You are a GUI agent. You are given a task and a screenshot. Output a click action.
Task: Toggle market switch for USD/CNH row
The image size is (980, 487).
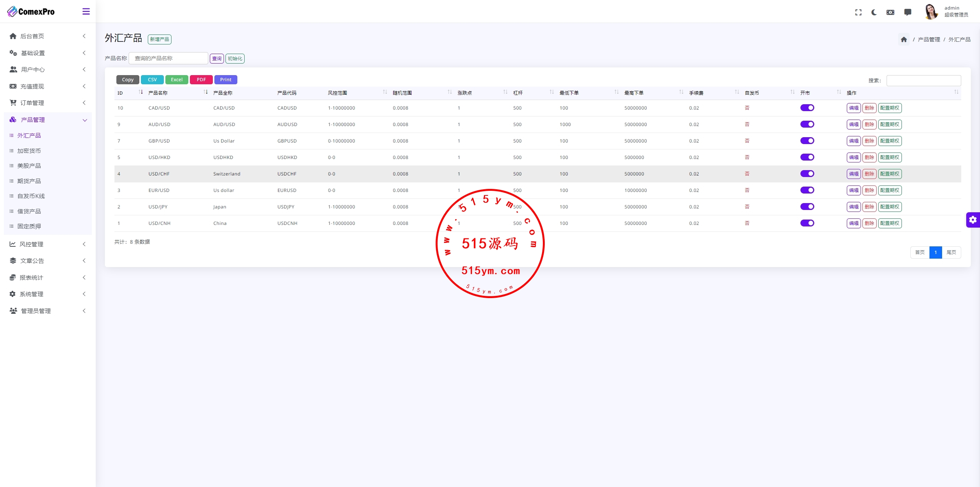807,223
